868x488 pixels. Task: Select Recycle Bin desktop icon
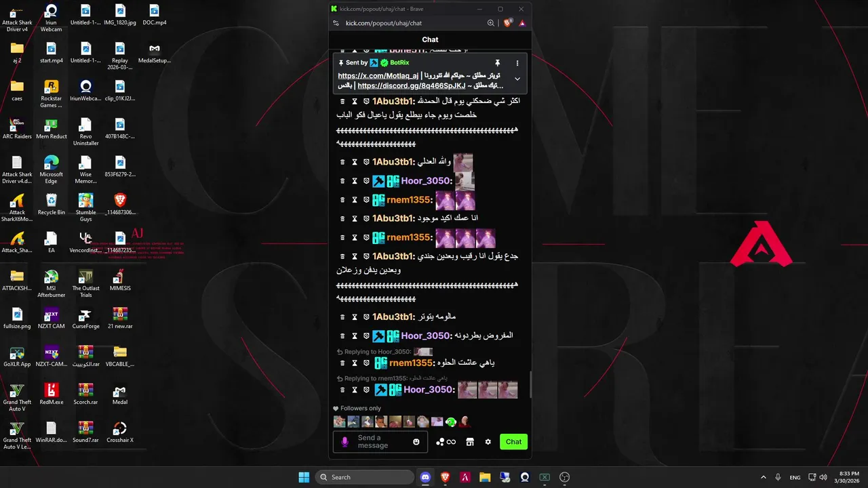[x=52, y=203]
